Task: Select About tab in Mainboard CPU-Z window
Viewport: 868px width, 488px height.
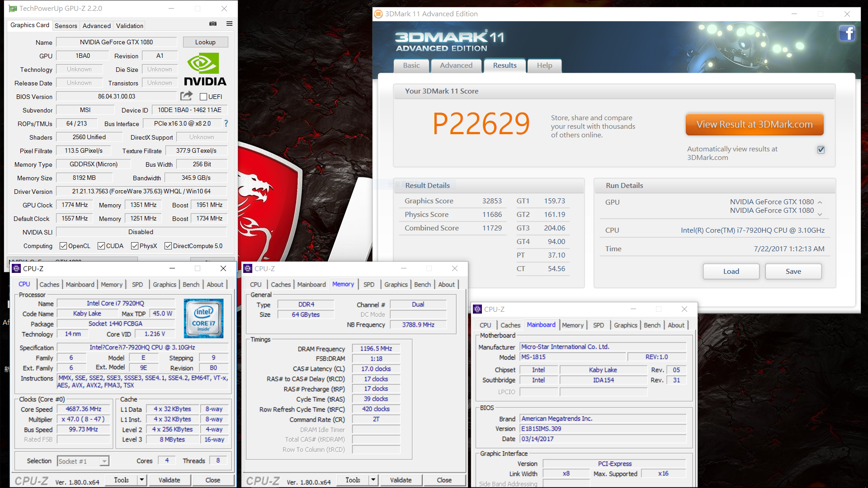Action: [x=676, y=325]
